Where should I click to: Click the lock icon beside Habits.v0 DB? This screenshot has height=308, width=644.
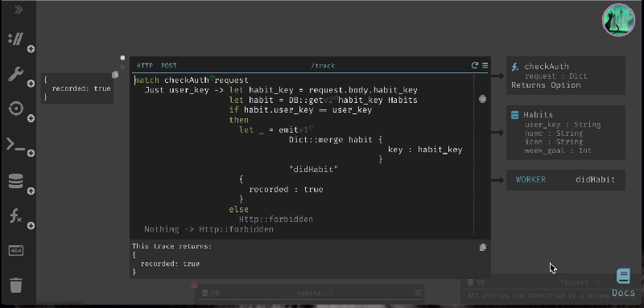[x=194, y=284]
